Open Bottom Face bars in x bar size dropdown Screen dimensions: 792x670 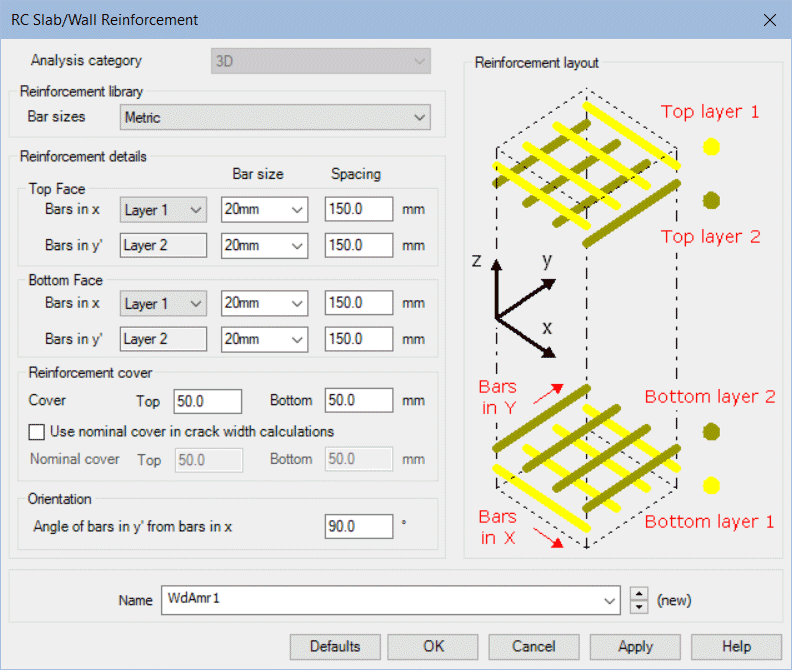point(264,304)
